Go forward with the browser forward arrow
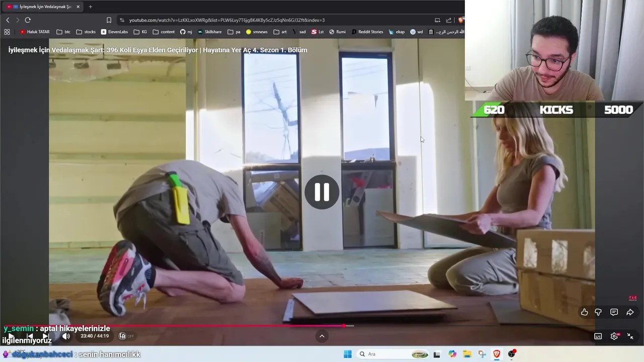644x362 pixels. [x=18, y=20]
